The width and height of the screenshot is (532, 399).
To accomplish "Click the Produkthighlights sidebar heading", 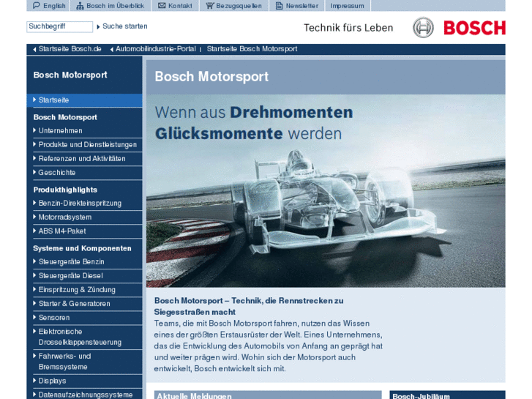I will [x=65, y=190].
